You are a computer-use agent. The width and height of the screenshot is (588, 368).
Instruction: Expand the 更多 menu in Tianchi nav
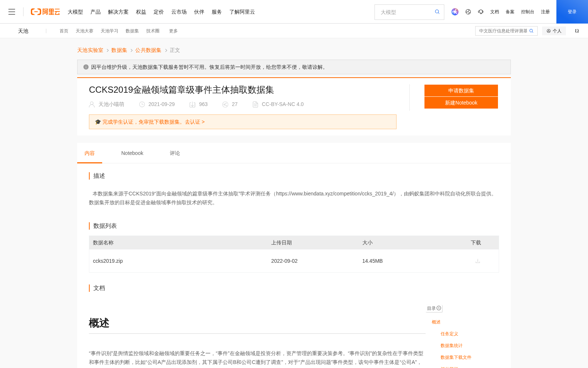173,31
